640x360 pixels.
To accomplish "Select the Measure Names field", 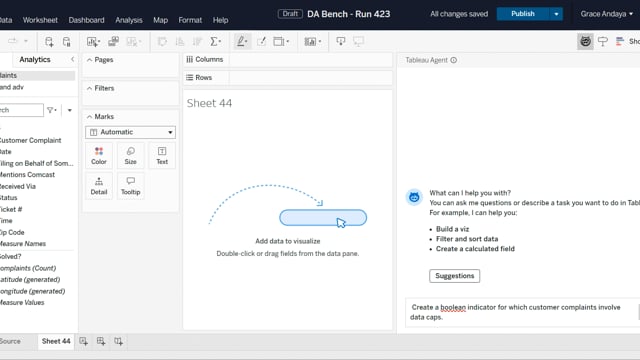I will [x=23, y=244].
